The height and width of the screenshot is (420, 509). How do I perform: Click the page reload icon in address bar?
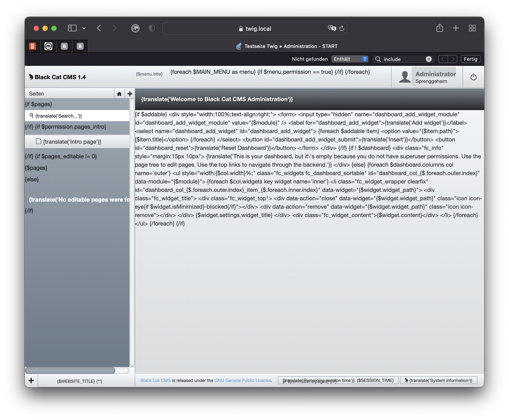click(342, 29)
